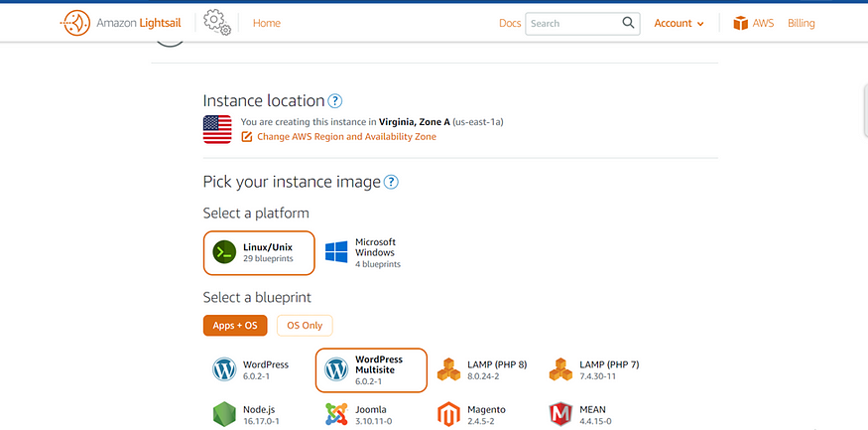The height and width of the screenshot is (430, 868).
Task: Click the LAMP (PHP 7) cubes icon
Action: click(560, 369)
